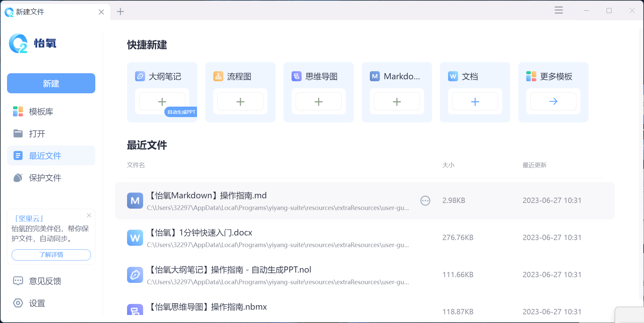Create a new 流程图 with plus button
Screen dimensions: 644x323
click(x=240, y=102)
